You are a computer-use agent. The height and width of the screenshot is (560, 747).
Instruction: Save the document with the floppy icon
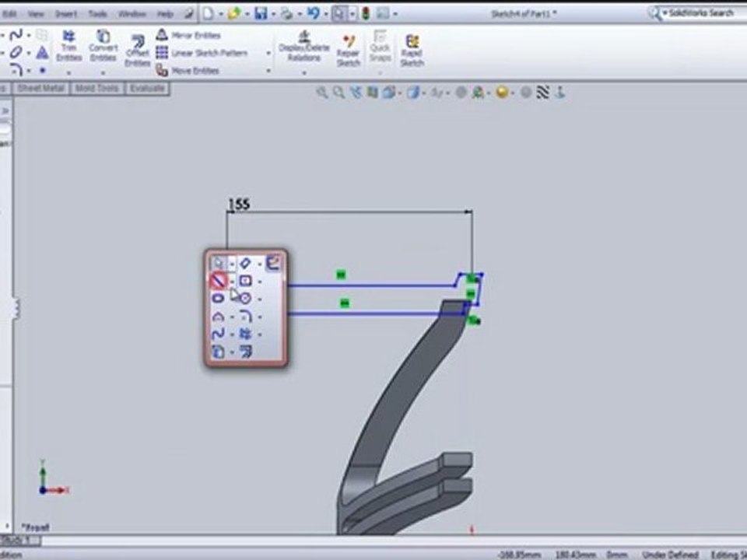pyautogui.click(x=261, y=14)
